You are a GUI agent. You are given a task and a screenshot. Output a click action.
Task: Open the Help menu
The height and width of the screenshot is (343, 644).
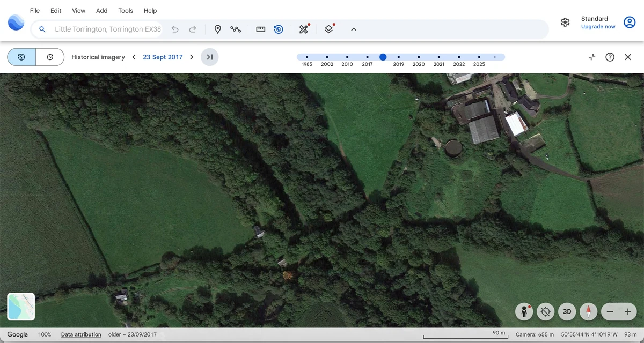(x=150, y=10)
